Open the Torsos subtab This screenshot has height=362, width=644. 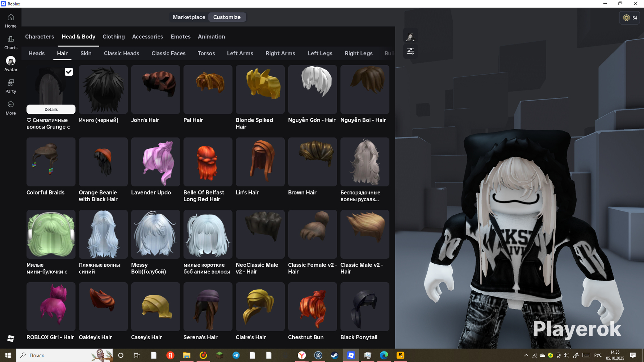tap(206, 53)
